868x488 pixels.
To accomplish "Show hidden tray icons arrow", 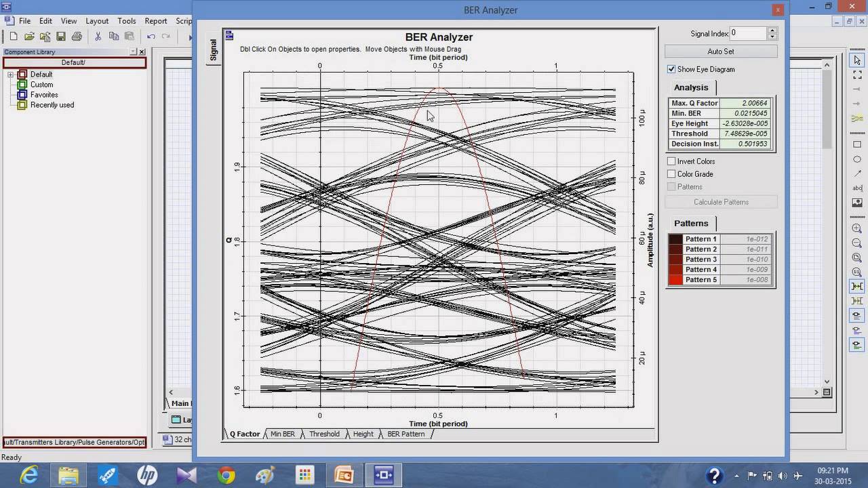I will (x=738, y=475).
